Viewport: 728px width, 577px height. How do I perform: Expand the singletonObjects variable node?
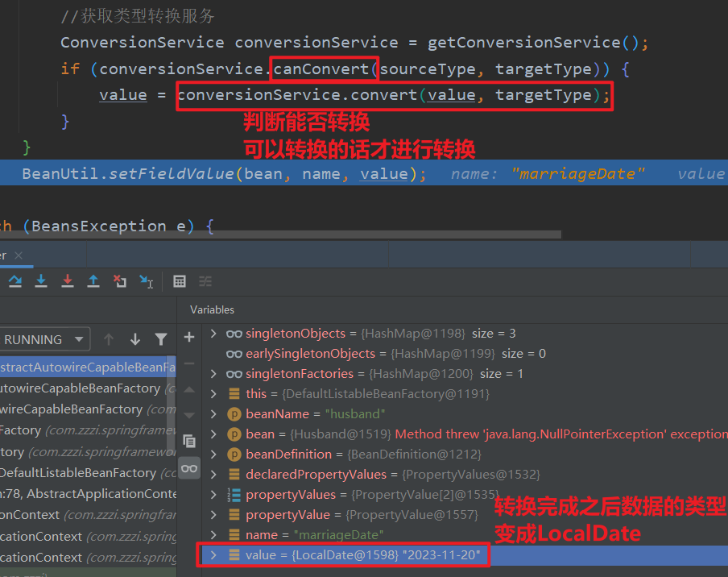pyautogui.click(x=213, y=334)
